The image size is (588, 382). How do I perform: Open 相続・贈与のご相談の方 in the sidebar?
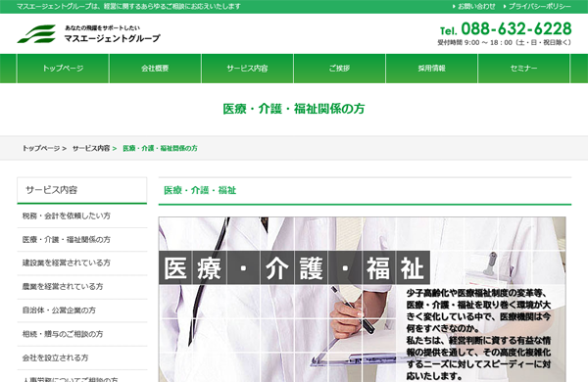pyautogui.click(x=82, y=334)
